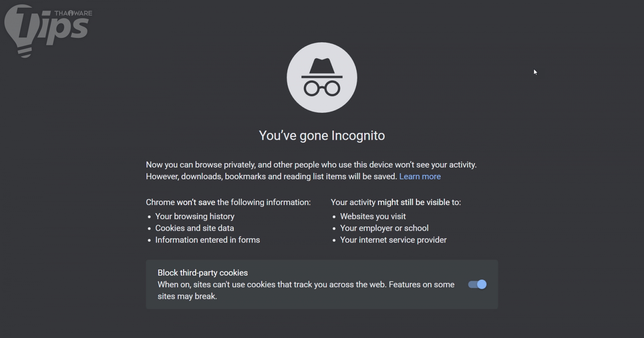Disable the Block third-party cookies toggle

pos(477,284)
